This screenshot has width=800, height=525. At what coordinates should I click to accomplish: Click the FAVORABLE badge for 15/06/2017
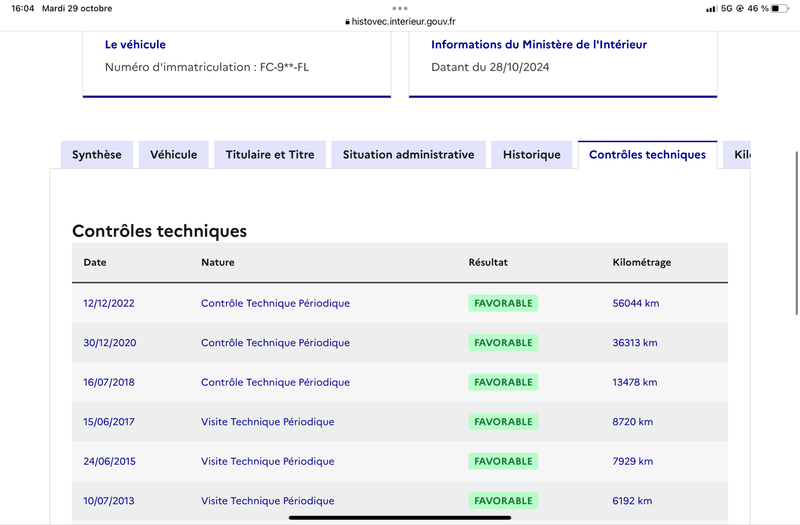[x=503, y=422]
